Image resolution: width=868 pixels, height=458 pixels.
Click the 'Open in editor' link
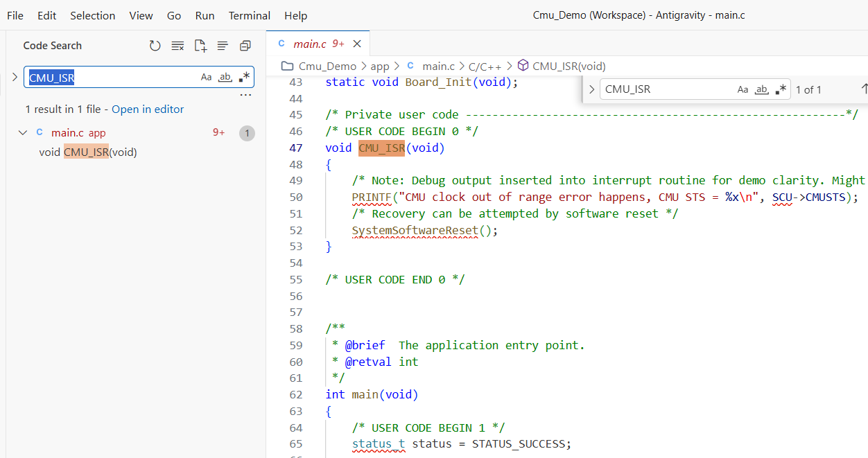(x=148, y=109)
